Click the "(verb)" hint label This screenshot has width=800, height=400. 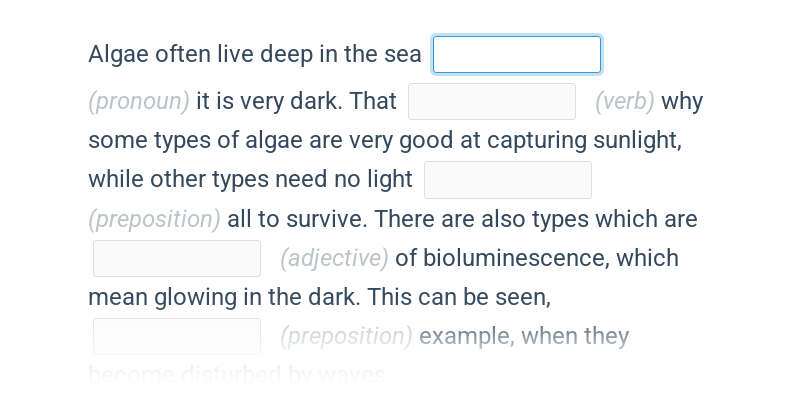(625, 102)
